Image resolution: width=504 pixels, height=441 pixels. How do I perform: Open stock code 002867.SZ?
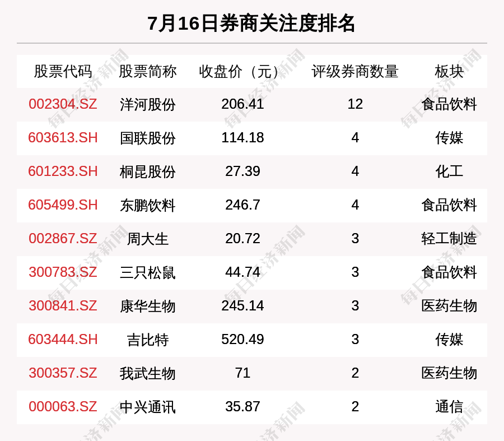click(63, 239)
